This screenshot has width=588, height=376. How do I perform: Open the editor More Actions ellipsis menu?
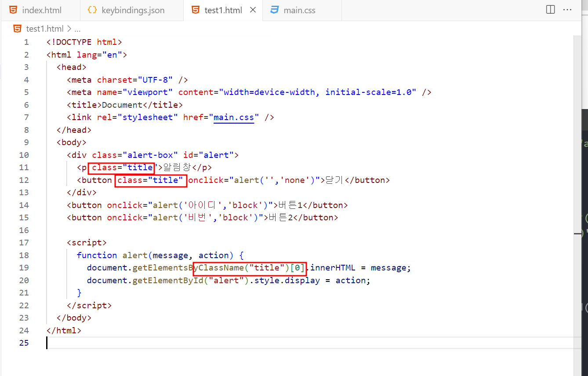567,10
